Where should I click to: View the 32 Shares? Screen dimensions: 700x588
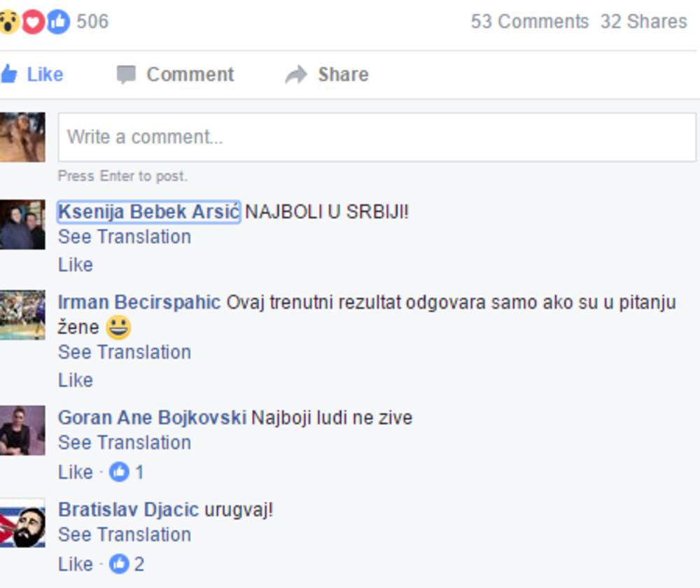[x=643, y=22]
